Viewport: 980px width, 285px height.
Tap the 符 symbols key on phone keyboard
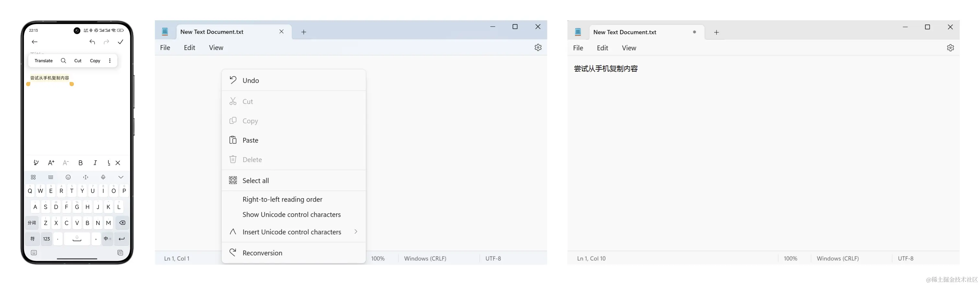coord(32,239)
